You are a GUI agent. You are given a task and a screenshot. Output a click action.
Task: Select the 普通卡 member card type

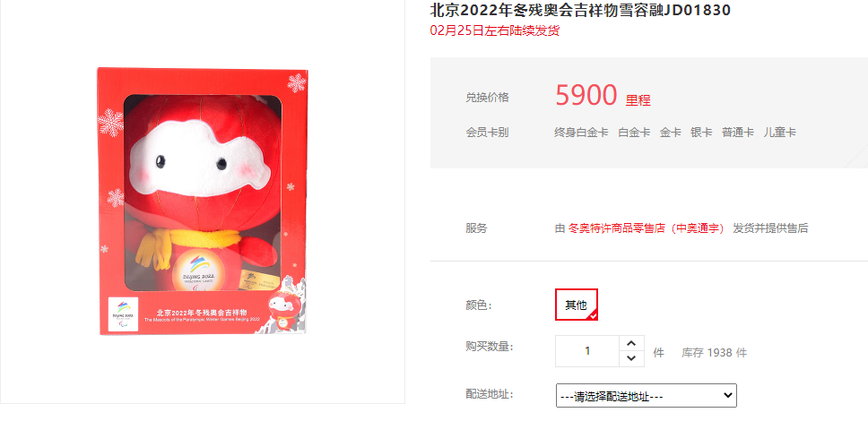[x=738, y=133]
